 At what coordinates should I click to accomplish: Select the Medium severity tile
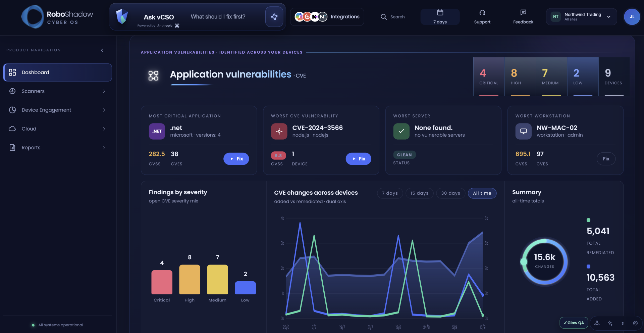coord(551,77)
